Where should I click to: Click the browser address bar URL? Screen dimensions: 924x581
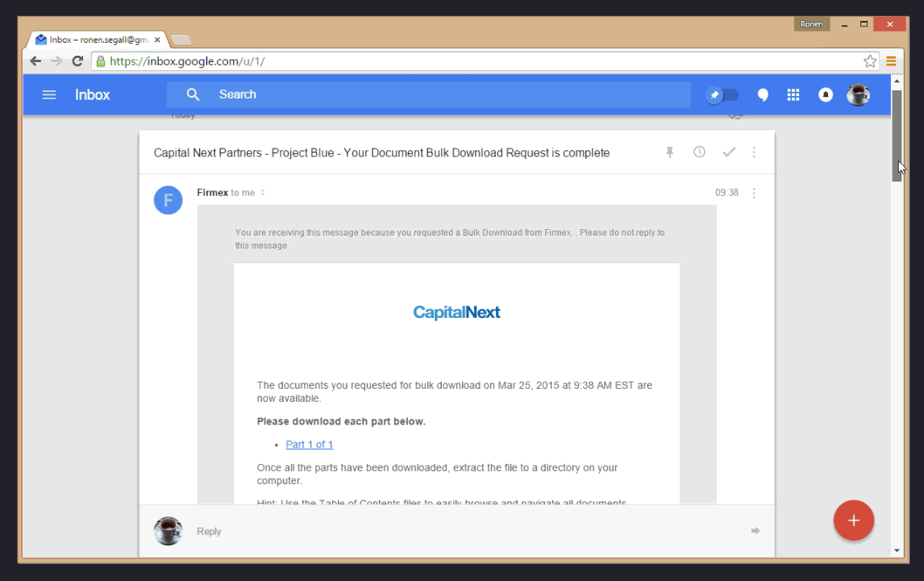187,61
